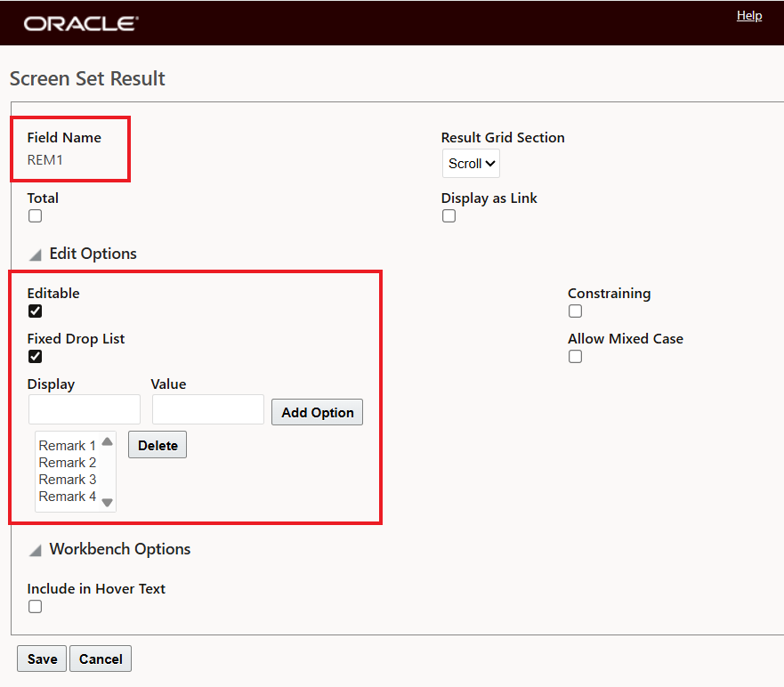Click the Delete button
The width and height of the screenshot is (784, 687).
click(x=158, y=444)
